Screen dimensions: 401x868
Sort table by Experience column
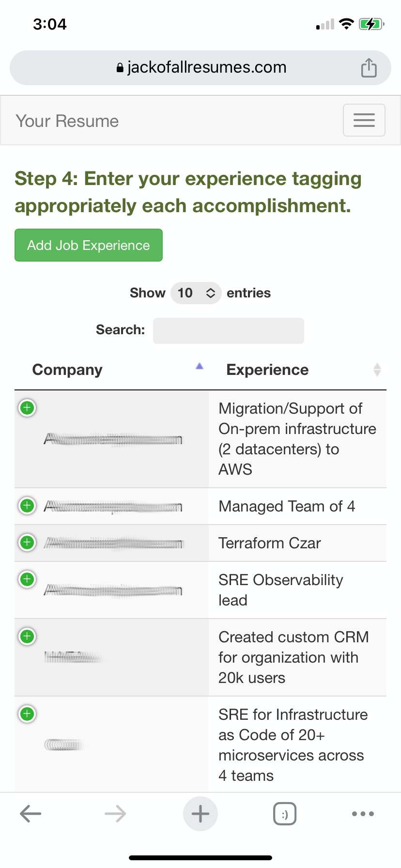click(x=297, y=370)
